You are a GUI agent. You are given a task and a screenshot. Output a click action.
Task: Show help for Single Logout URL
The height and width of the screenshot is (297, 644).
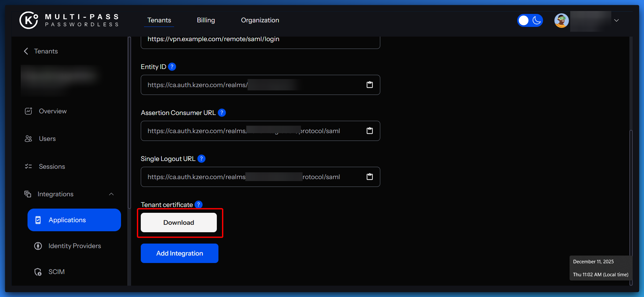201,159
